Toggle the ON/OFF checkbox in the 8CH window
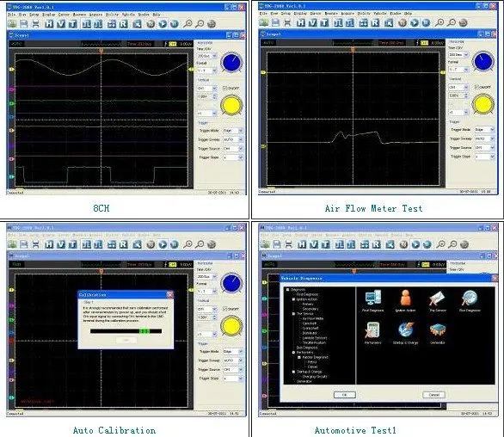The image size is (504, 437). [225, 88]
